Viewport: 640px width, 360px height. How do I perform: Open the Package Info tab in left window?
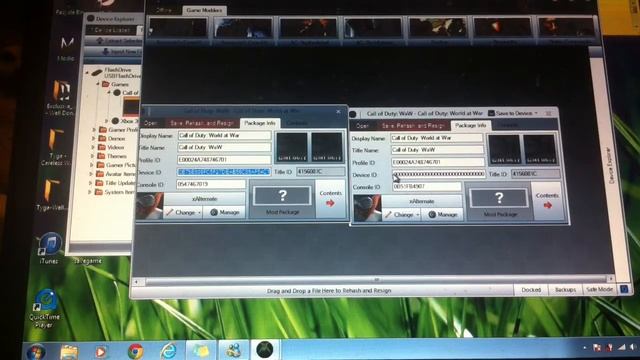[260, 123]
